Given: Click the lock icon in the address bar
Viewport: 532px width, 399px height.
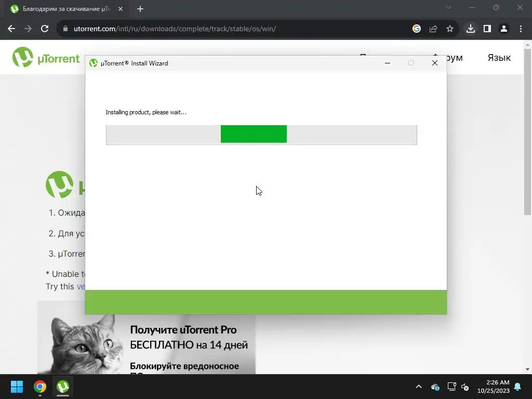Looking at the screenshot, I should (x=65, y=29).
